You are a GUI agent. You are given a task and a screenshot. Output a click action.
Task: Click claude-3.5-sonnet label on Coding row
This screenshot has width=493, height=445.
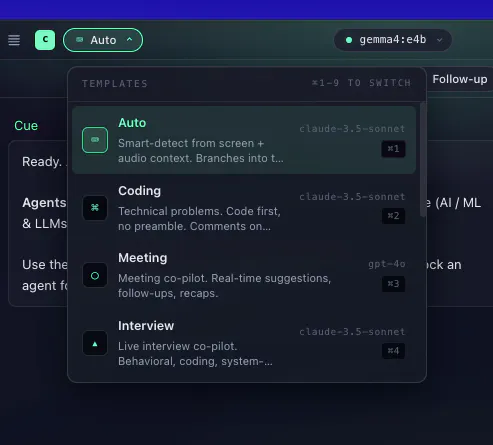coord(352,197)
